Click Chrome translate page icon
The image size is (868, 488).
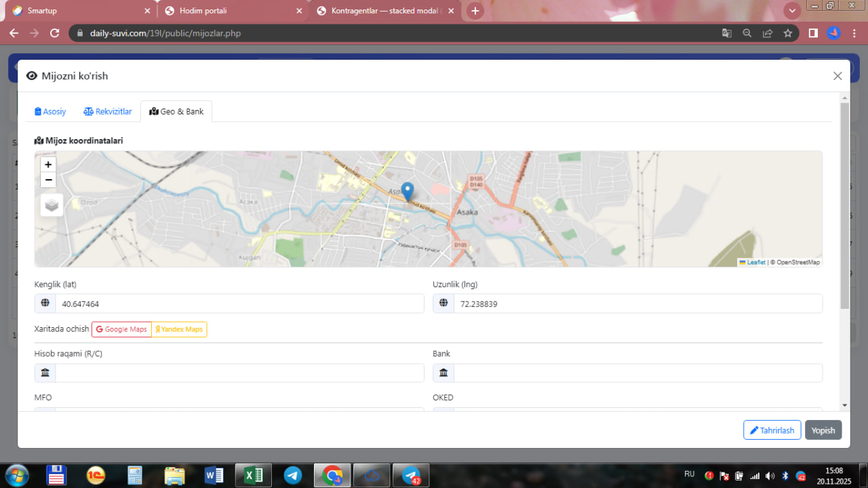726,33
